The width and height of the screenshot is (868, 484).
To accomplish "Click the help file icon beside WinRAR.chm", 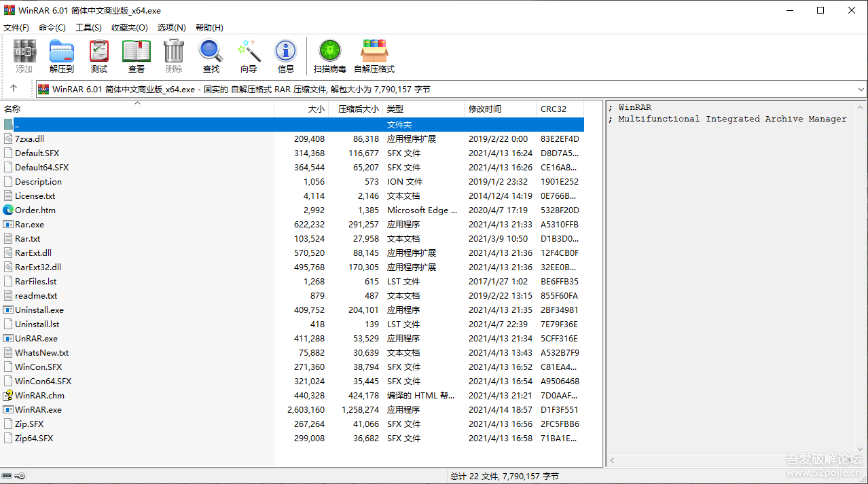I will pos(8,396).
